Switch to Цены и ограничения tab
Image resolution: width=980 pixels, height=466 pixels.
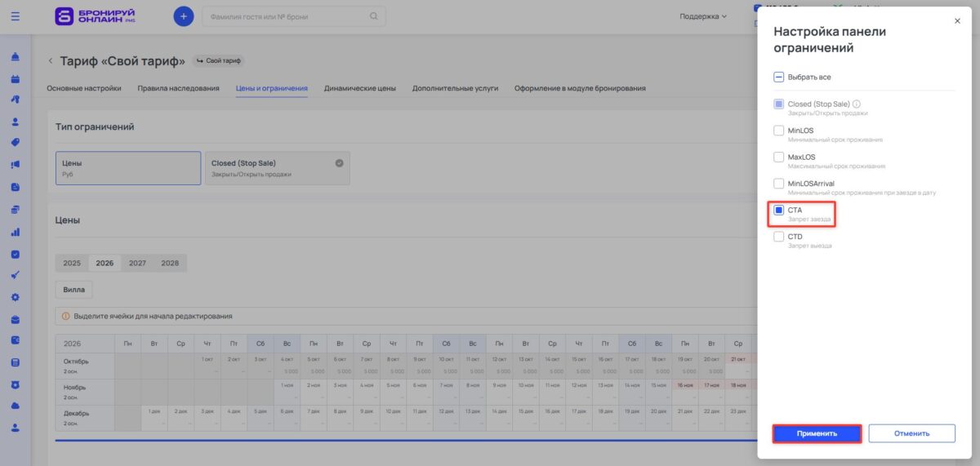click(271, 88)
